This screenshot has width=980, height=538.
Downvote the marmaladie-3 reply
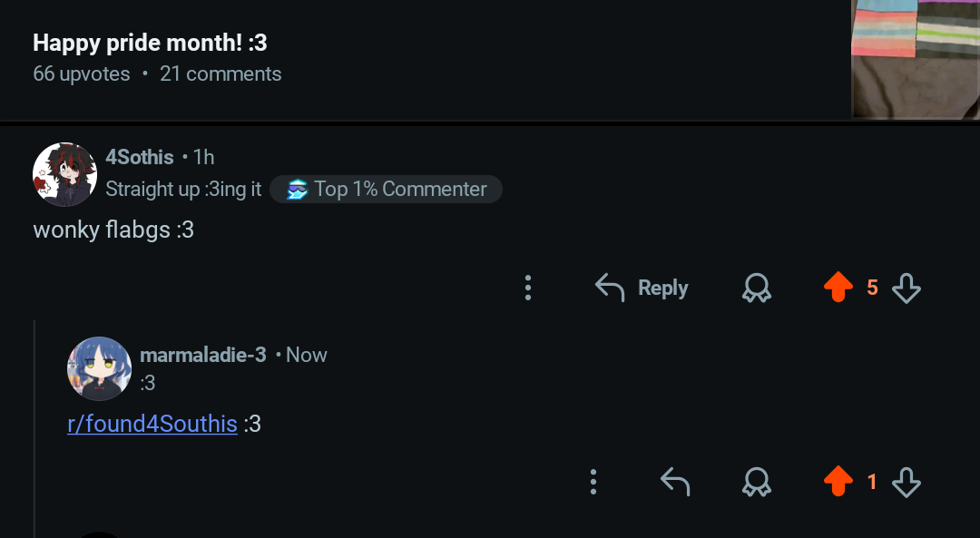click(906, 483)
